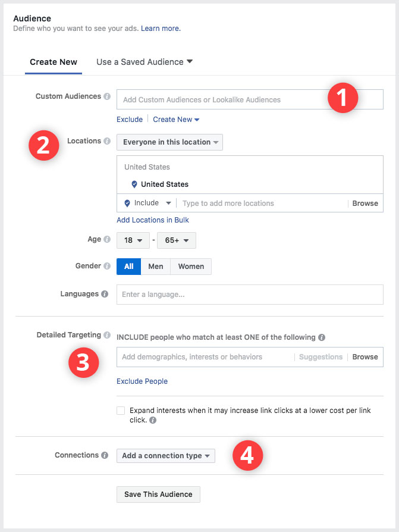The width and height of the screenshot is (399, 532).
Task: Click the United States location pin icon
Action: pyautogui.click(x=134, y=184)
